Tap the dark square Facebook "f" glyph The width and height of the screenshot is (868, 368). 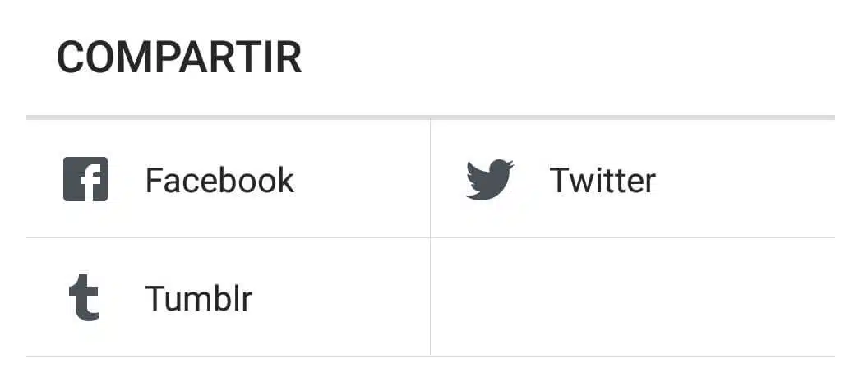pos(85,179)
